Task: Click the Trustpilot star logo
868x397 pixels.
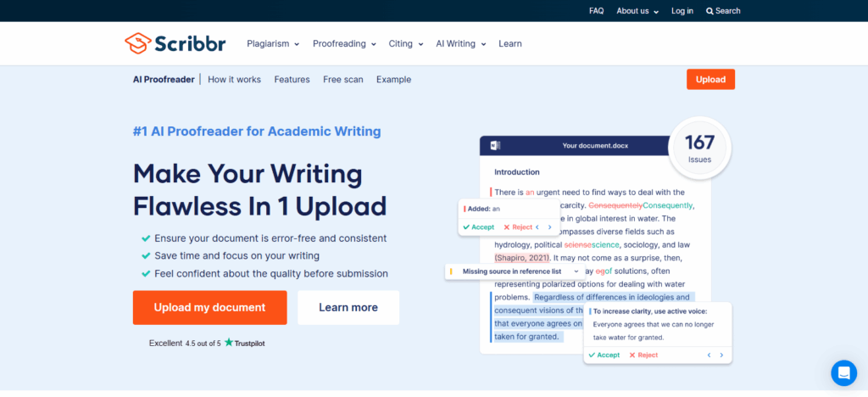Action: pyautogui.click(x=229, y=343)
